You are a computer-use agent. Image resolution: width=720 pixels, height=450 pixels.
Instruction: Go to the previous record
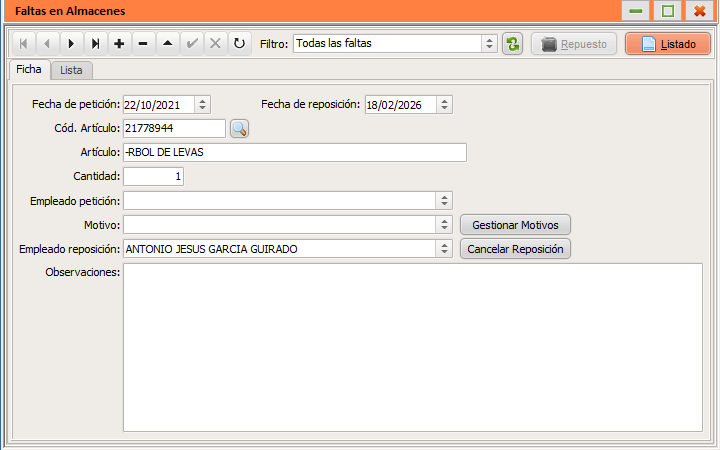click(47, 44)
